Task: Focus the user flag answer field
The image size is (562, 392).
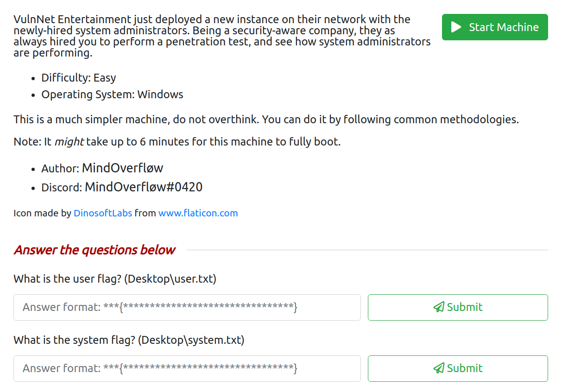Action: tap(187, 307)
